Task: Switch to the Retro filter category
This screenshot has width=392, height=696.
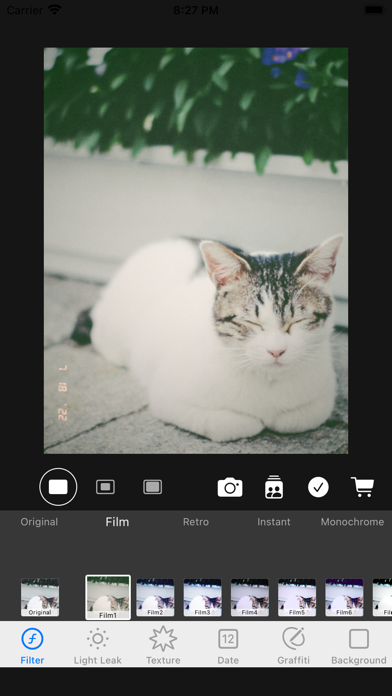Action: 196,522
